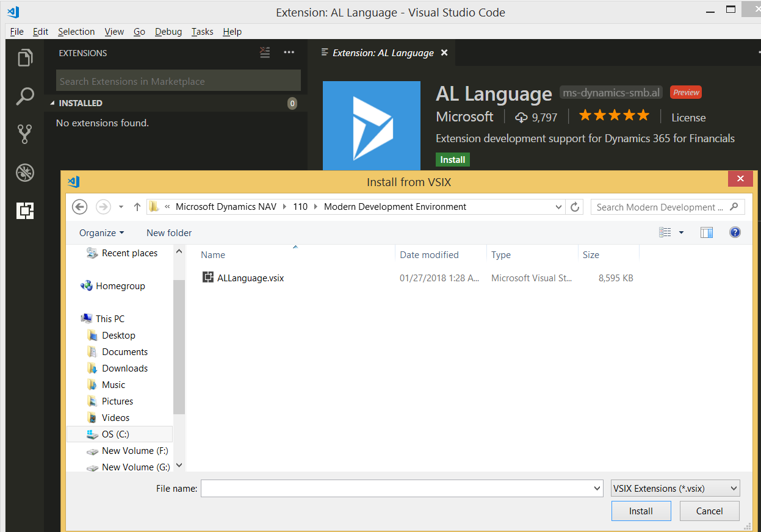Screen dimensions: 761x532
Task: Open the Organize dropdown menu
Action: point(101,232)
